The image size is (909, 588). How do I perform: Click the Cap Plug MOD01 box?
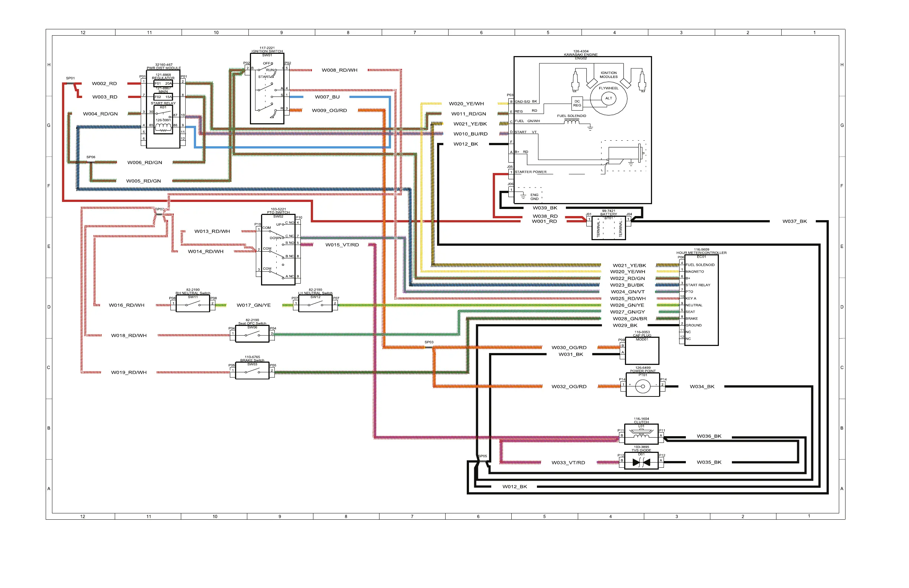coord(642,351)
